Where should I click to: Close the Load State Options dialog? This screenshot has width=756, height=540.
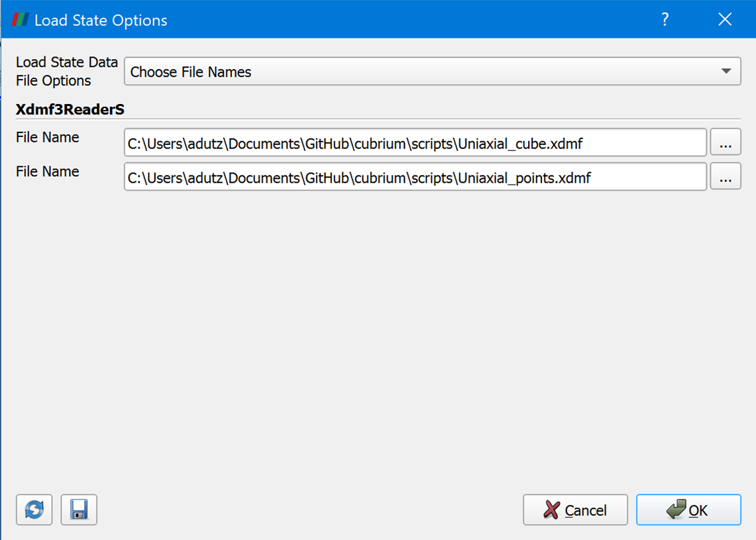point(725,19)
